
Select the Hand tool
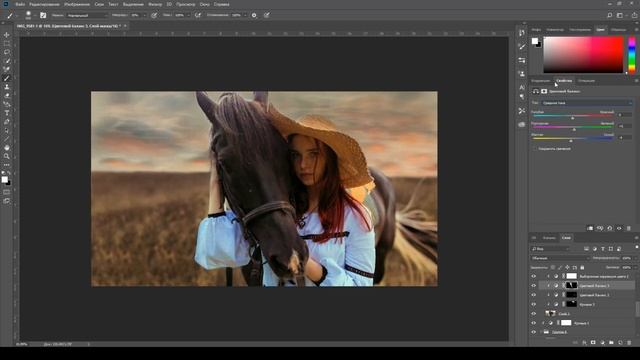(x=7, y=148)
